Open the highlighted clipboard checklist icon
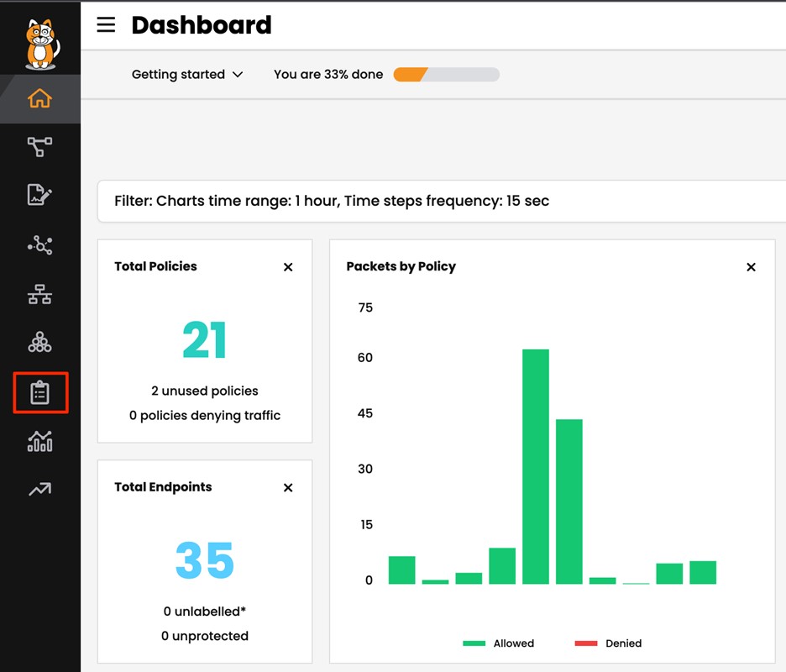Viewport: 786px width, 672px height. pyautogui.click(x=40, y=392)
